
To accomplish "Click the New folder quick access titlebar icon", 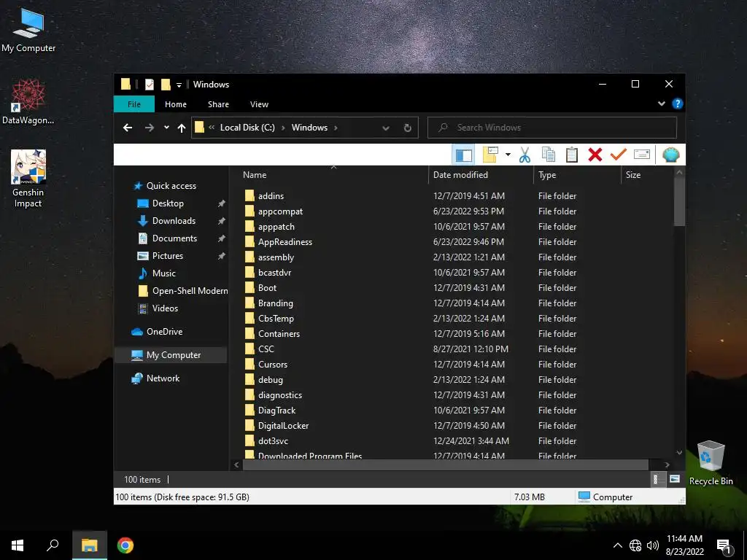I will 166,85.
